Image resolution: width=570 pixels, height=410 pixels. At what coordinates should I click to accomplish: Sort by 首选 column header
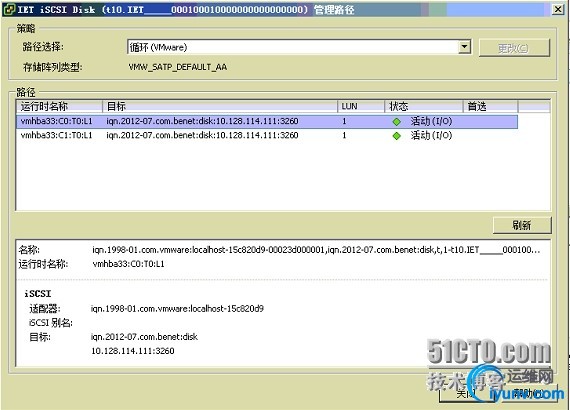point(490,106)
